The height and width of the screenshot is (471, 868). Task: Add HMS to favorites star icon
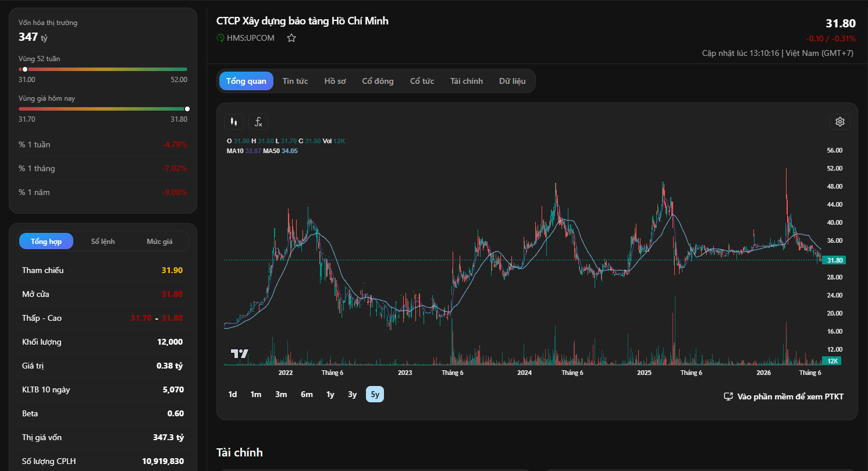(x=291, y=38)
